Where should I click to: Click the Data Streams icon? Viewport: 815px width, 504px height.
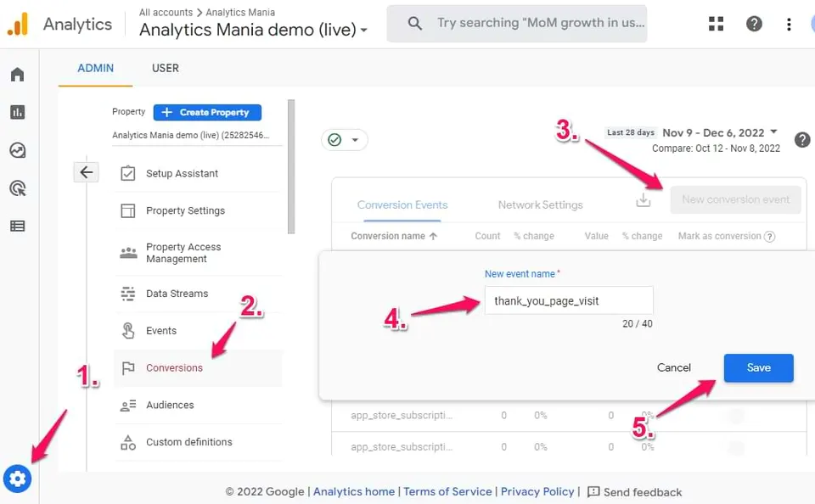pyautogui.click(x=128, y=294)
